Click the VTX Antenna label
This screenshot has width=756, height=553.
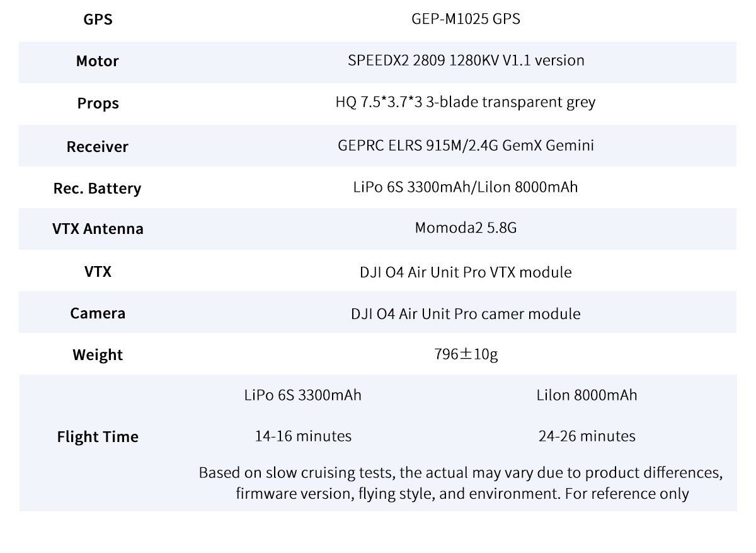(x=98, y=229)
